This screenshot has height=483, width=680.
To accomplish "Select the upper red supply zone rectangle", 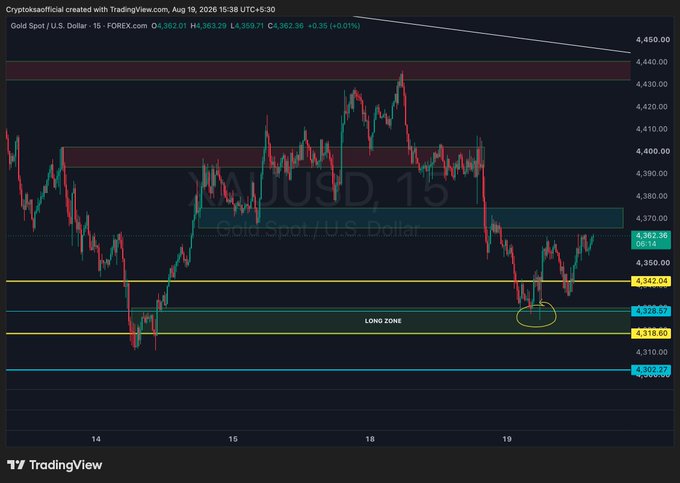I will [318, 71].
